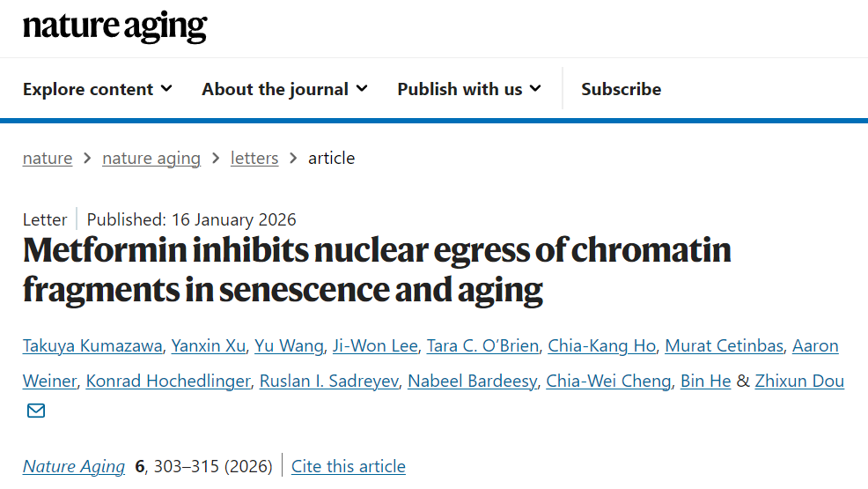
Task: View author Takuya Kumazawa
Action: click(92, 345)
